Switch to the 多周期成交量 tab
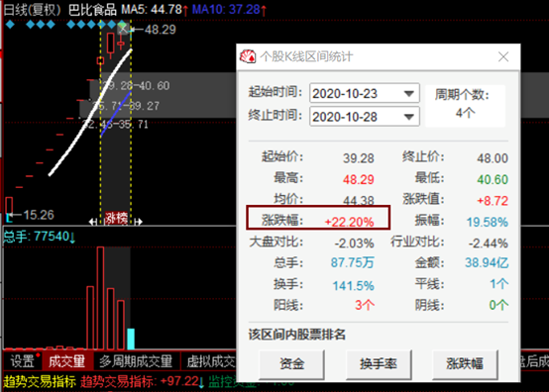The height and width of the screenshot is (392, 549). point(136,361)
